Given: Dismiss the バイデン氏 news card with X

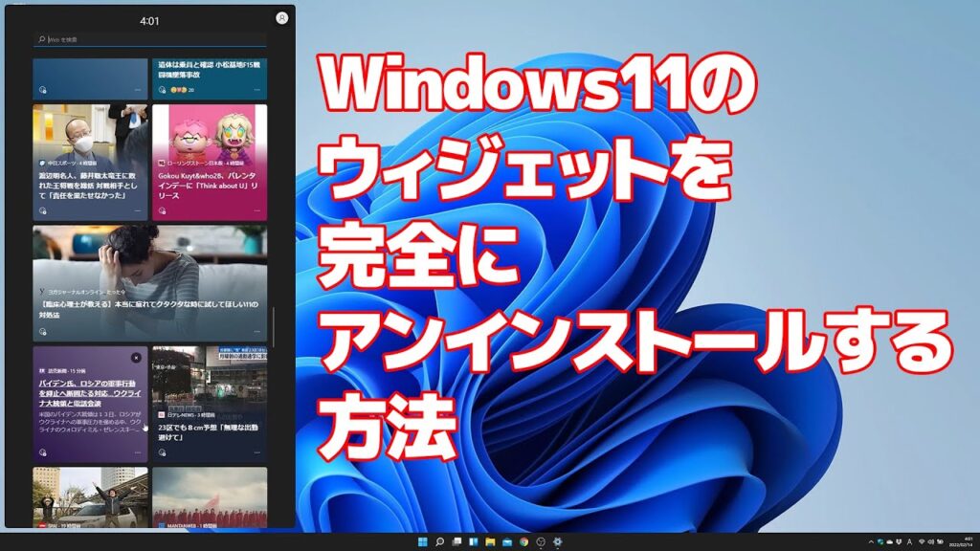Looking at the screenshot, I should (136, 358).
